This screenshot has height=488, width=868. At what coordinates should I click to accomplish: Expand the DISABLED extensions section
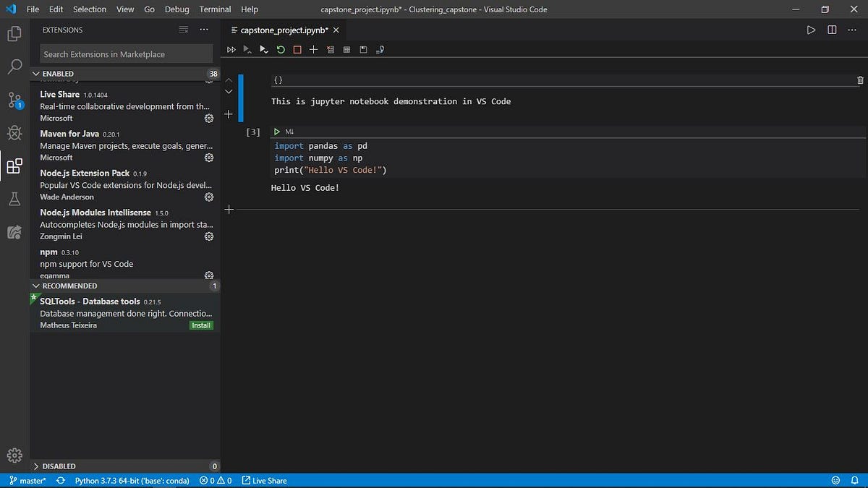(x=125, y=466)
